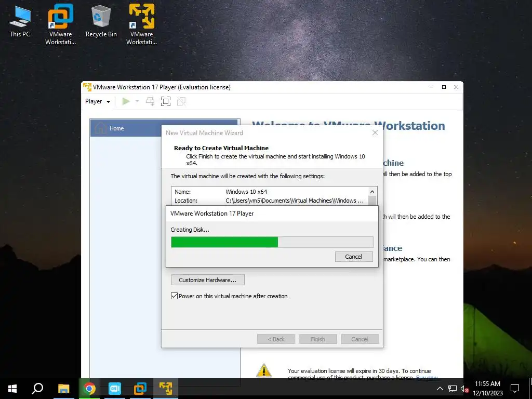The height and width of the screenshot is (399, 532).
Task: Close the New Virtual Machine Wizard
Action: (x=375, y=132)
